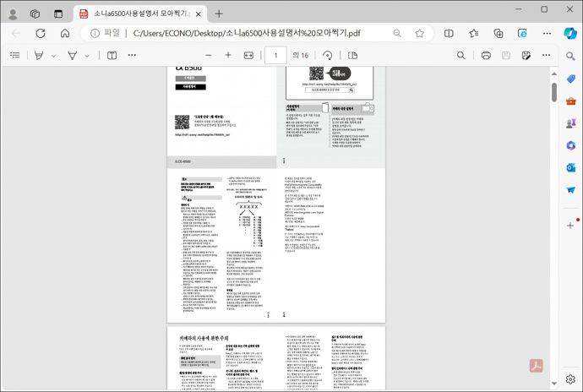
Task: Print the PDF document
Action: tap(486, 56)
